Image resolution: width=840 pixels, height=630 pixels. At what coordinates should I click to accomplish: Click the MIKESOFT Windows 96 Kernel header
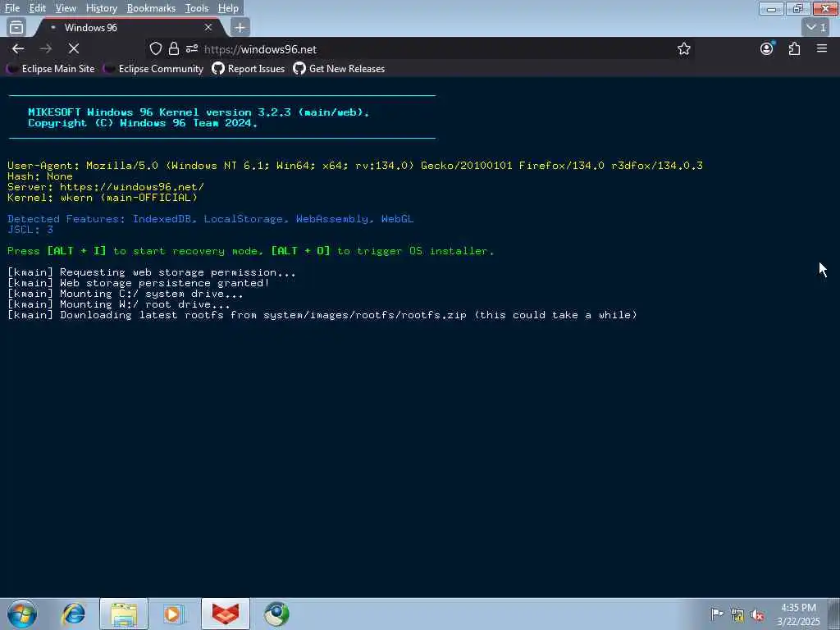click(199, 112)
